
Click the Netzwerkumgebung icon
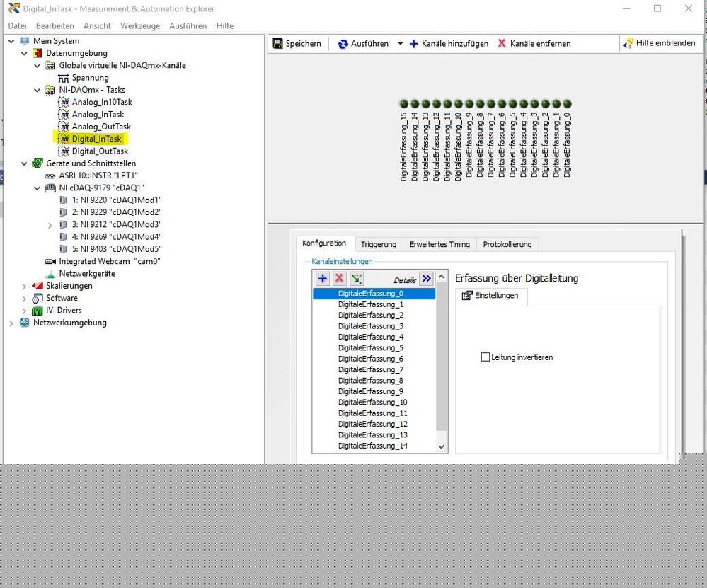coord(24,323)
